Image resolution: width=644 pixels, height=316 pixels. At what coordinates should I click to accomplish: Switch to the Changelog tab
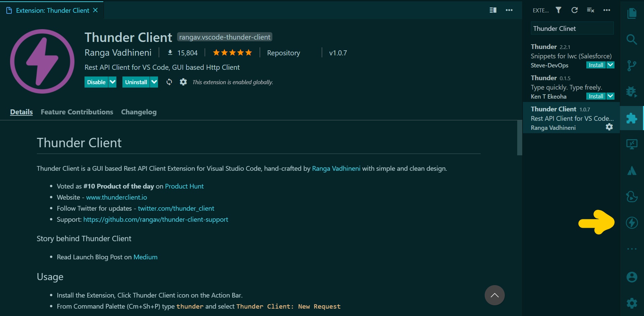[139, 112]
